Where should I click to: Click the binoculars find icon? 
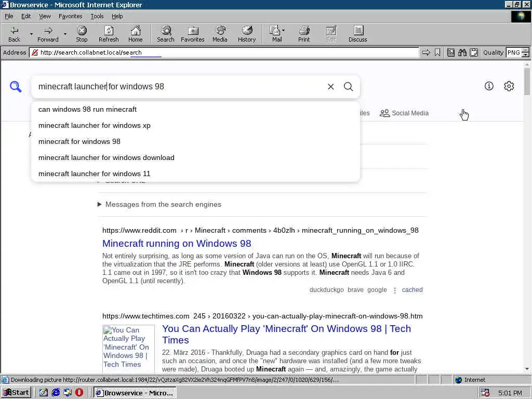(462, 52)
